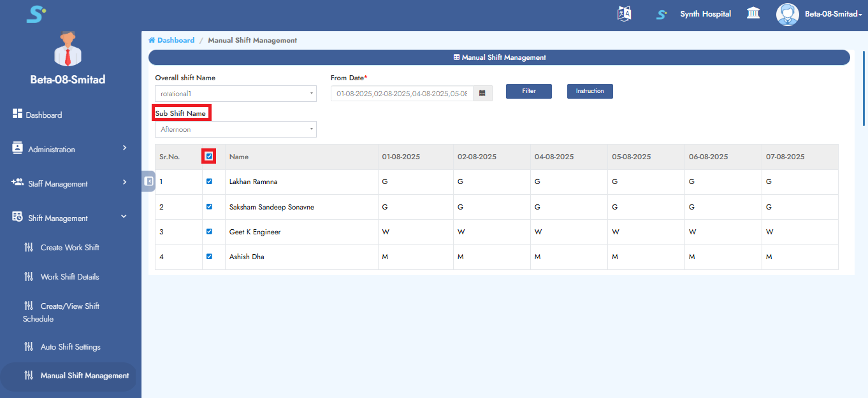The image size is (868, 398).
Task: Uncheck the checkbox for Geet K Engineer
Action: pyautogui.click(x=209, y=232)
